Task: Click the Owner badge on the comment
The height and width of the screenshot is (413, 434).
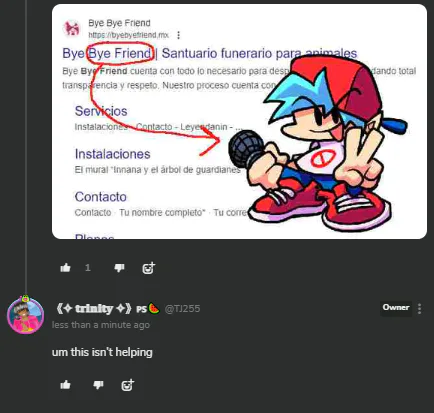Action: coord(396,308)
